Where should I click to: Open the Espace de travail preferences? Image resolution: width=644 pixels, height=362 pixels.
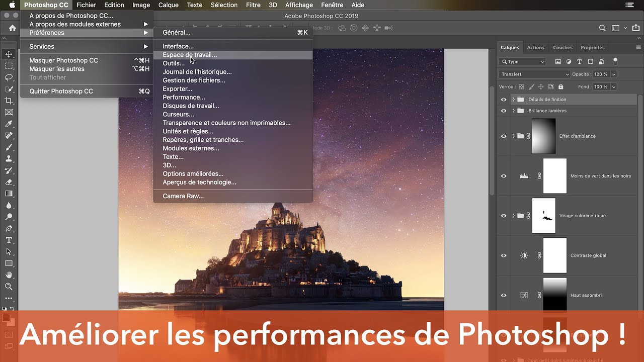232,55
